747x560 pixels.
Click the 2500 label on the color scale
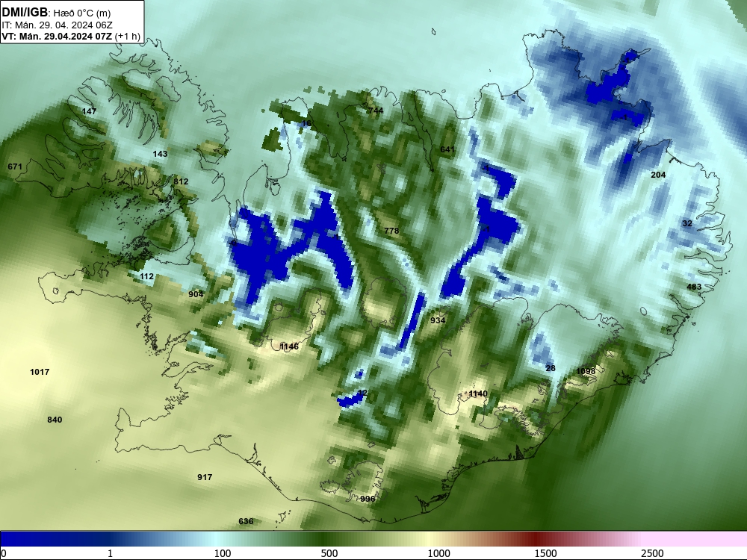[652, 553]
